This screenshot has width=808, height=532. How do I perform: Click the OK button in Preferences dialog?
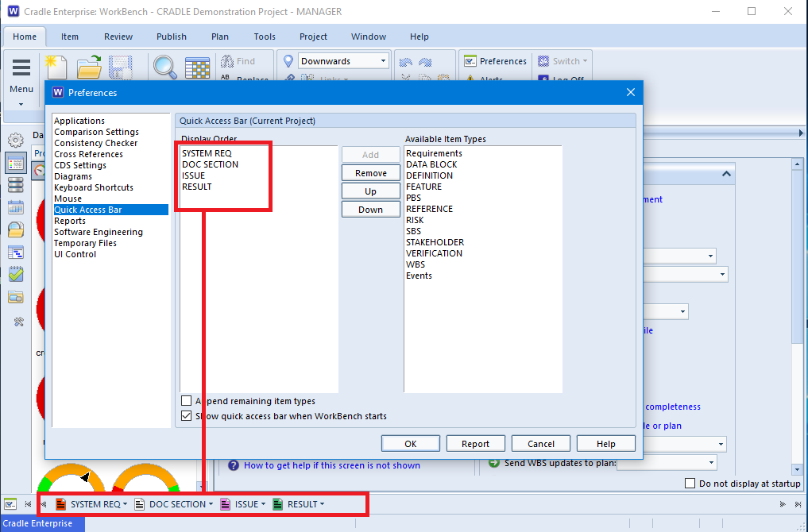pos(411,443)
